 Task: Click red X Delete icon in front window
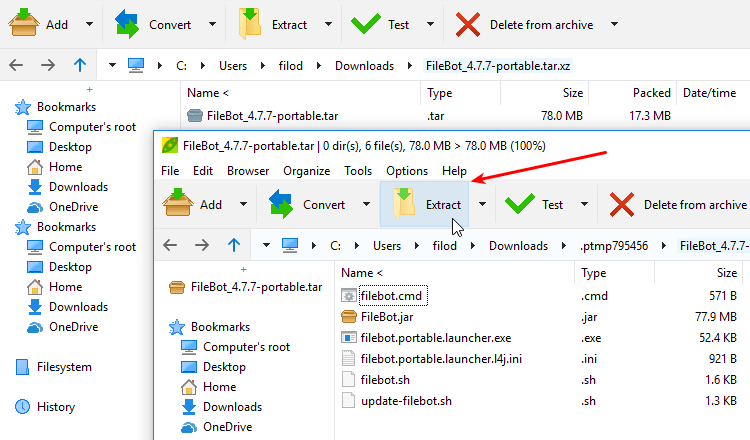622,205
